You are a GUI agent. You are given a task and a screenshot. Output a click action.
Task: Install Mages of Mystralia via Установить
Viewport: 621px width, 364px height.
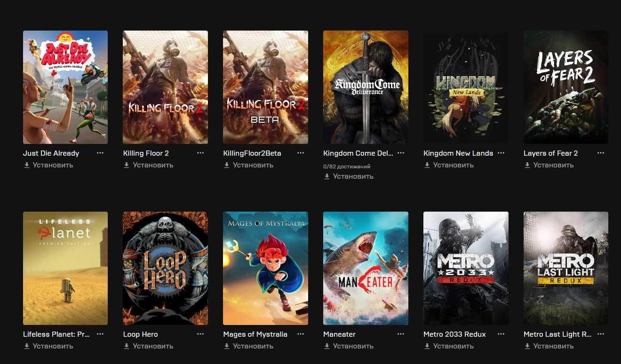coord(248,346)
